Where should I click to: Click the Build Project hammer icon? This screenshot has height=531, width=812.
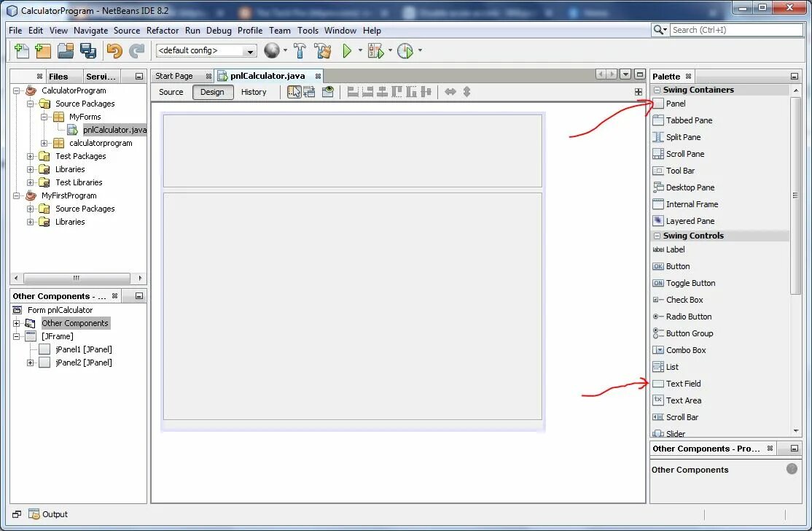(x=300, y=50)
